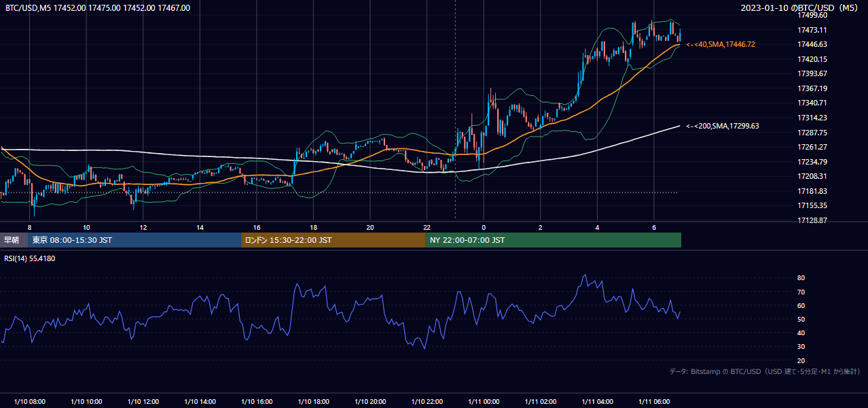Click hour label 0 under the price chart

click(x=484, y=227)
